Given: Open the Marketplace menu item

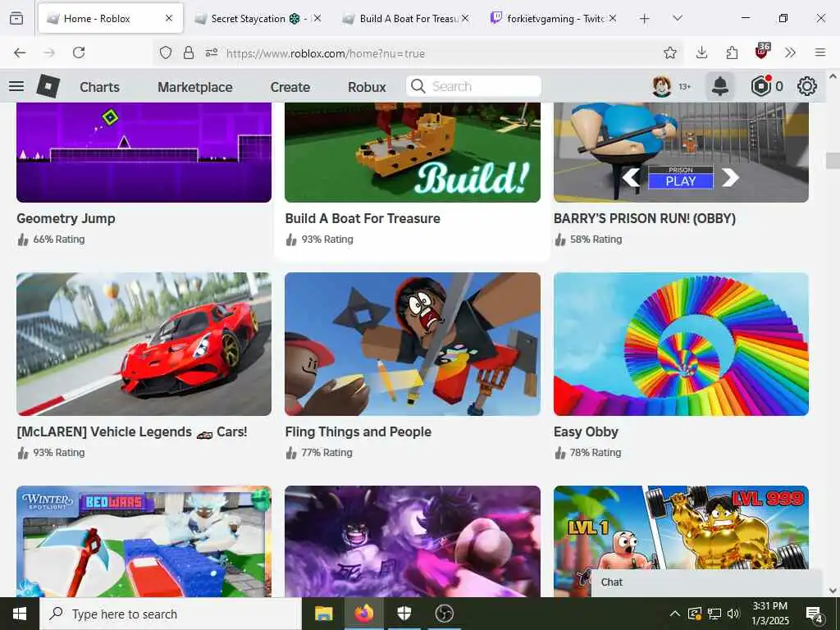Looking at the screenshot, I should (x=195, y=87).
